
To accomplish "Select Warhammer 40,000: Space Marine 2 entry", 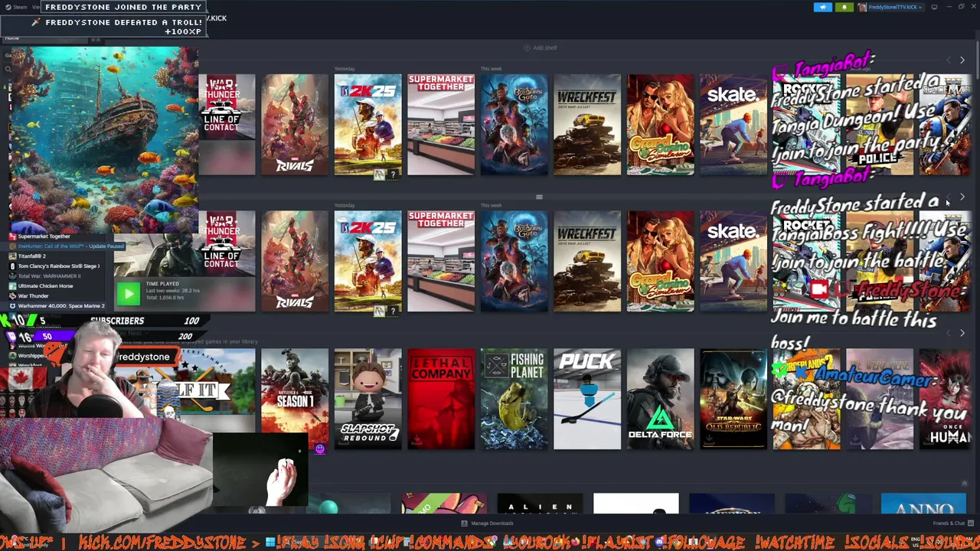I will click(57, 305).
